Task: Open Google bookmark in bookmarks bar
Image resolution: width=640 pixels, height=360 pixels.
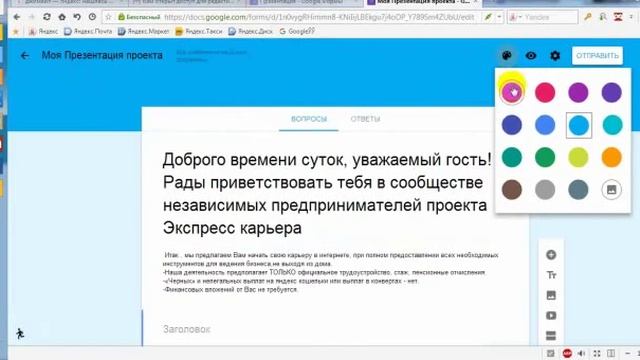Action: pyautogui.click(x=297, y=31)
